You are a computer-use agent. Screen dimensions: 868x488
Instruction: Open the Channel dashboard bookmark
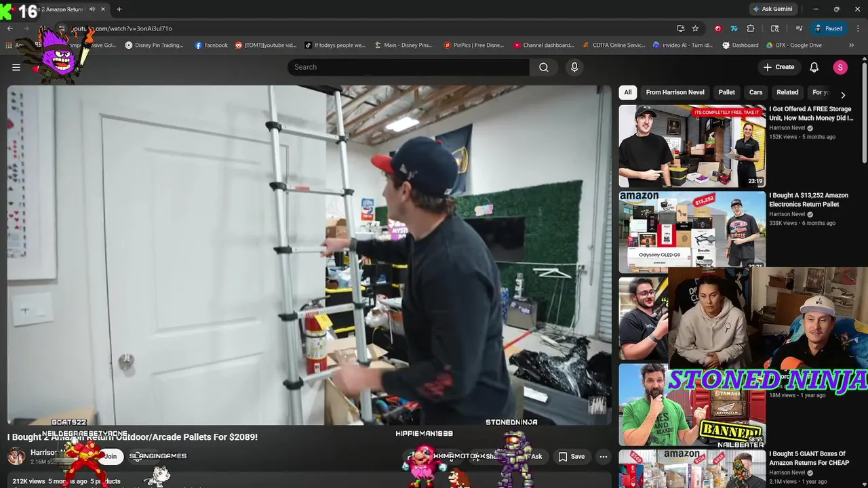(x=544, y=45)
